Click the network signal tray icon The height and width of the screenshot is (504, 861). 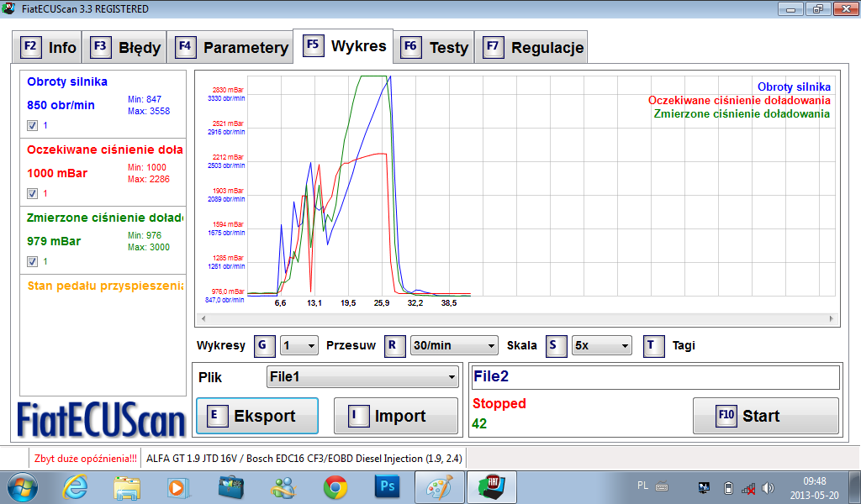click(x=748, y=488)
